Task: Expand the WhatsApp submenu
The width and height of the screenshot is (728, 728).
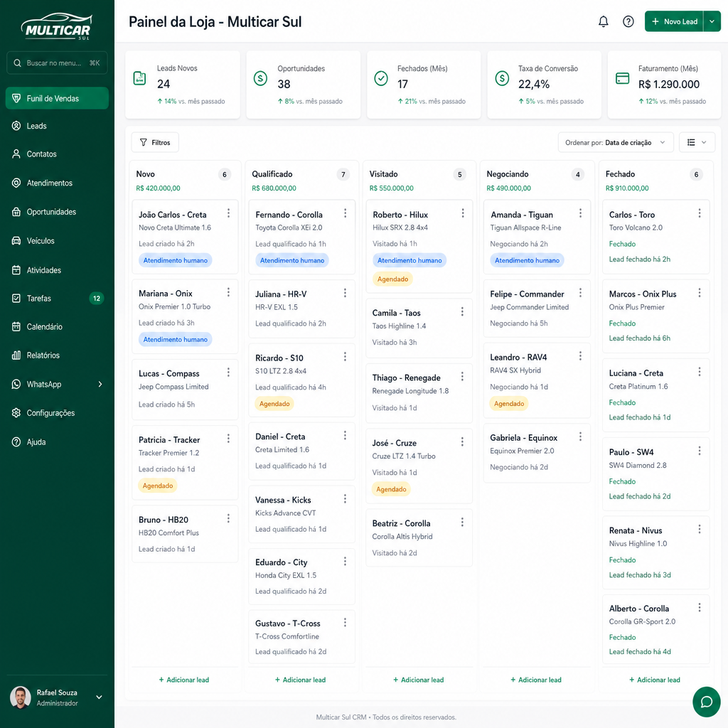Action: tap(100, 384)
